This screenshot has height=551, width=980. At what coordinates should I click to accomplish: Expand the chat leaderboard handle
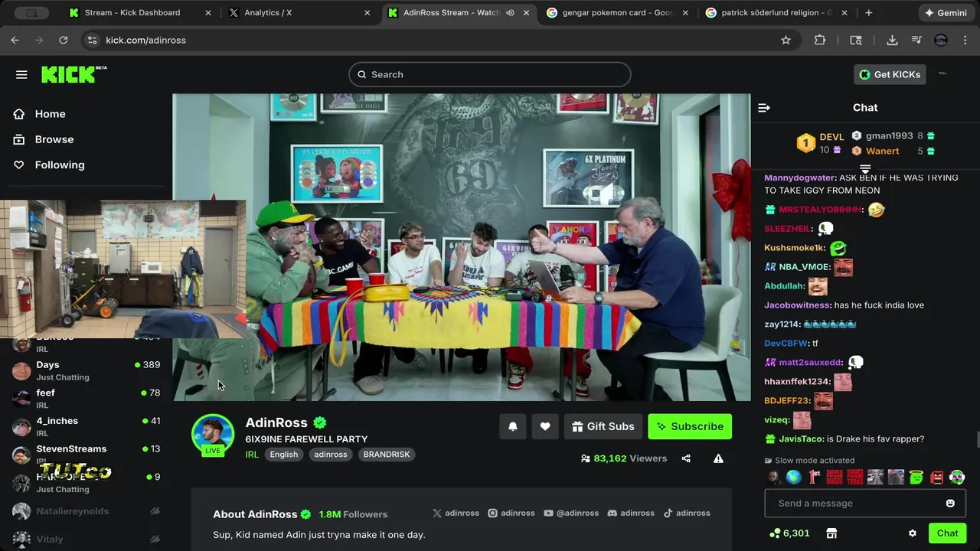(x=865, y=168)
